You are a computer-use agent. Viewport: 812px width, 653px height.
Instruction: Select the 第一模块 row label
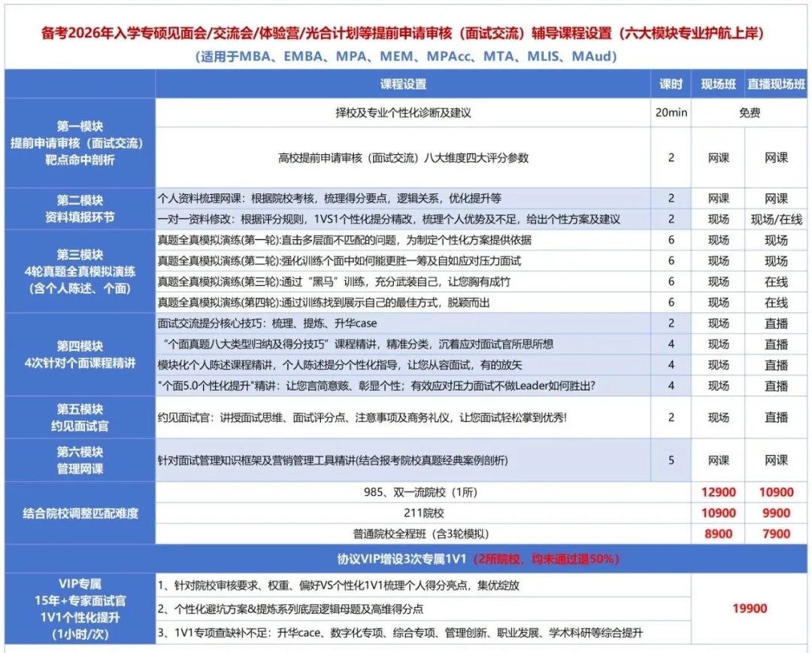[x=79, y=142]
